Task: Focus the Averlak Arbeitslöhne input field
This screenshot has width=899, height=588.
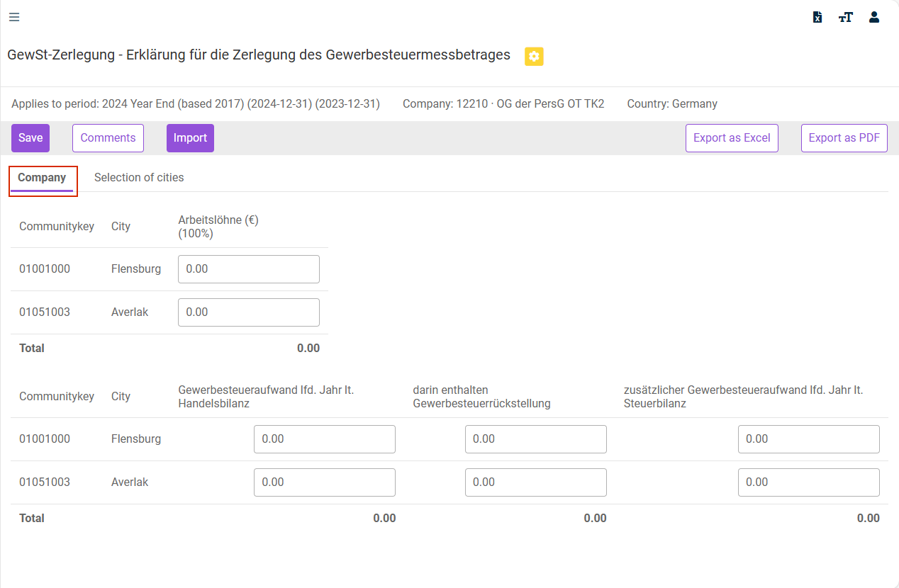Action: pyautogui.click(x=249, y=312)
